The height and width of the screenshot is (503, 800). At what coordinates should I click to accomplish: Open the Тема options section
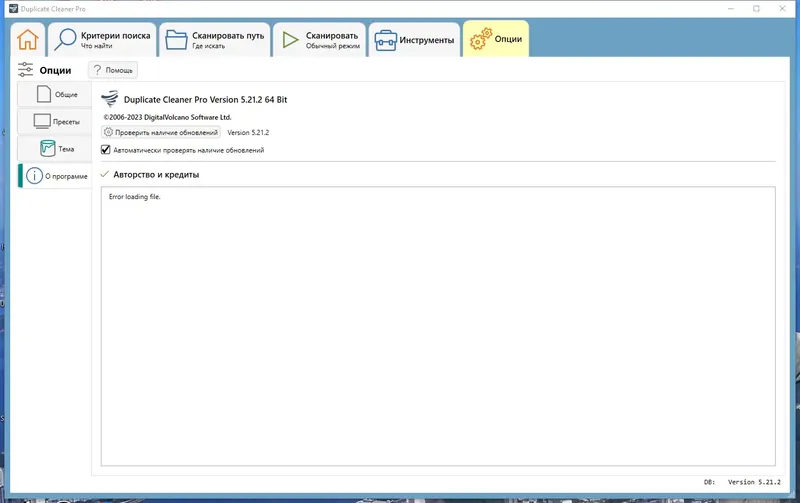[55, 148]
